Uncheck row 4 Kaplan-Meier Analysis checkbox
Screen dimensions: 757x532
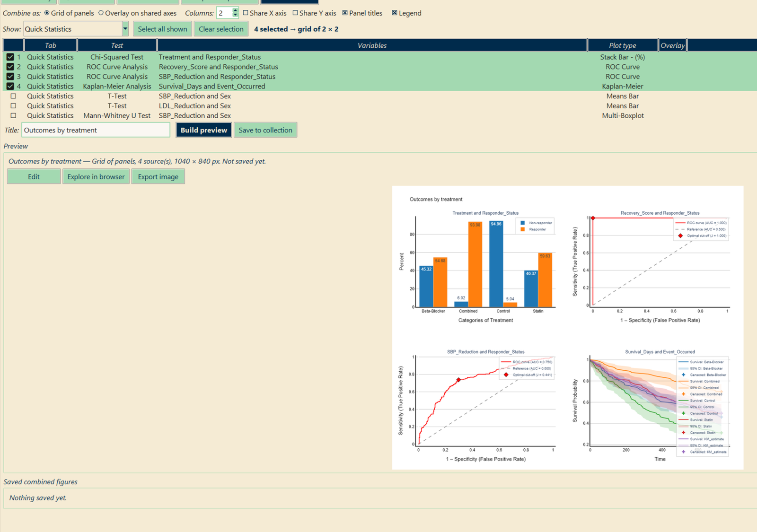pyautogui.click(x=10, y=86)
